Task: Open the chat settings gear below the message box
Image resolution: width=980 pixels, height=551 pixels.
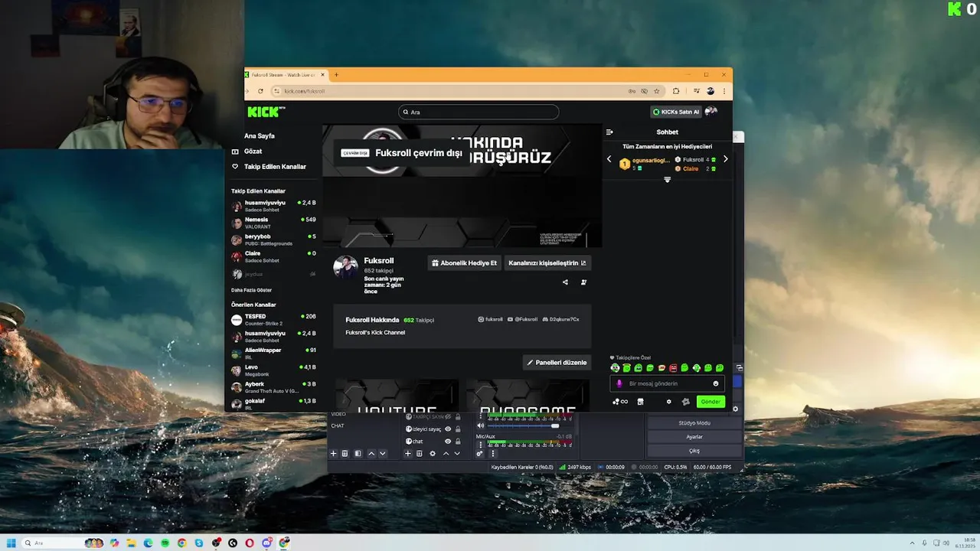Action: 668,402
